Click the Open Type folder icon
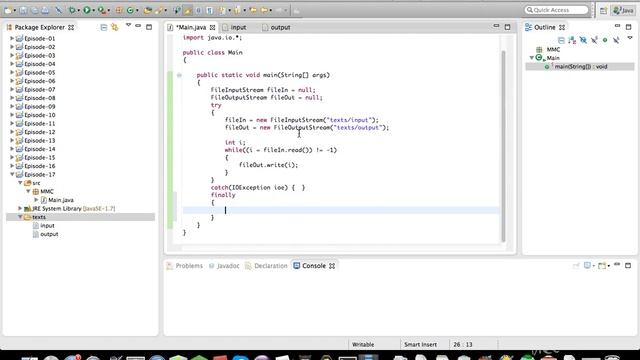Image resolution: width=640 pixels, height=360 pixels. pos(147,11)
